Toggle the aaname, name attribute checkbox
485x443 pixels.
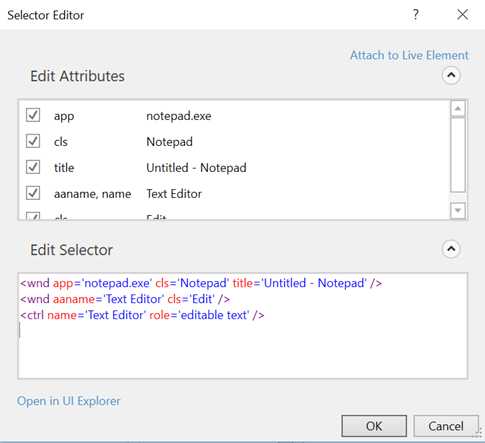point(33,193)
